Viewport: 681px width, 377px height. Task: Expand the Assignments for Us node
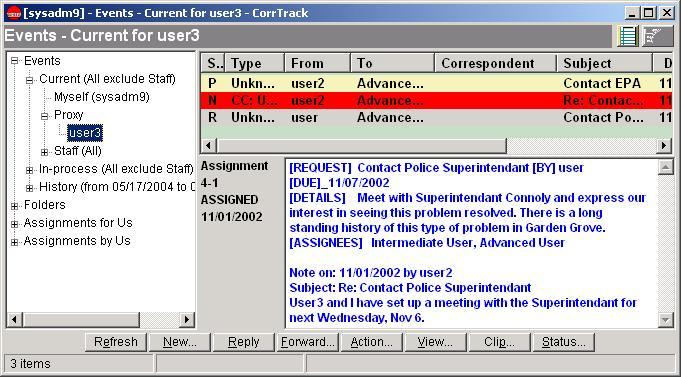tap(15, 224)
